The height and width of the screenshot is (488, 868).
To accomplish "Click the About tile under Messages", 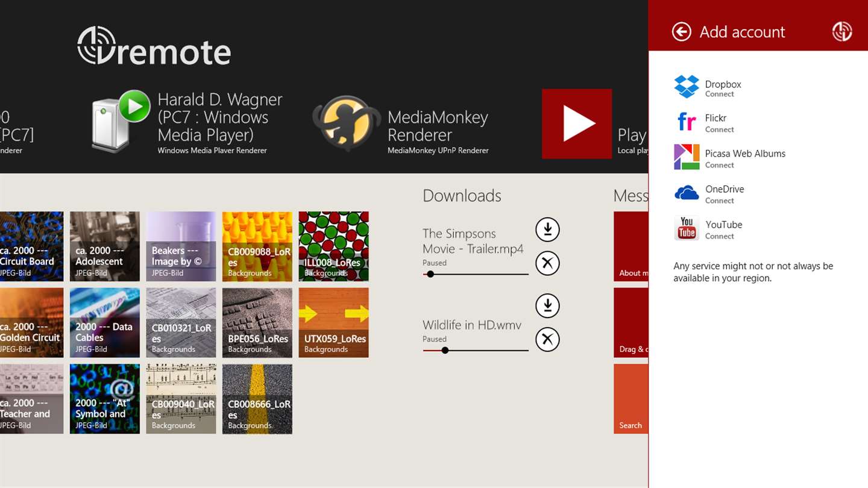I will 631,246.
